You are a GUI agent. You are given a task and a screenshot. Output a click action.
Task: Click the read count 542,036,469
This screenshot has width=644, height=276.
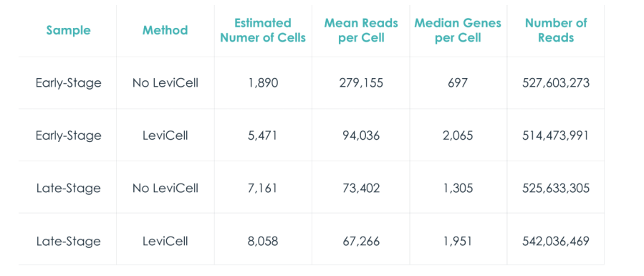[556, 241]
